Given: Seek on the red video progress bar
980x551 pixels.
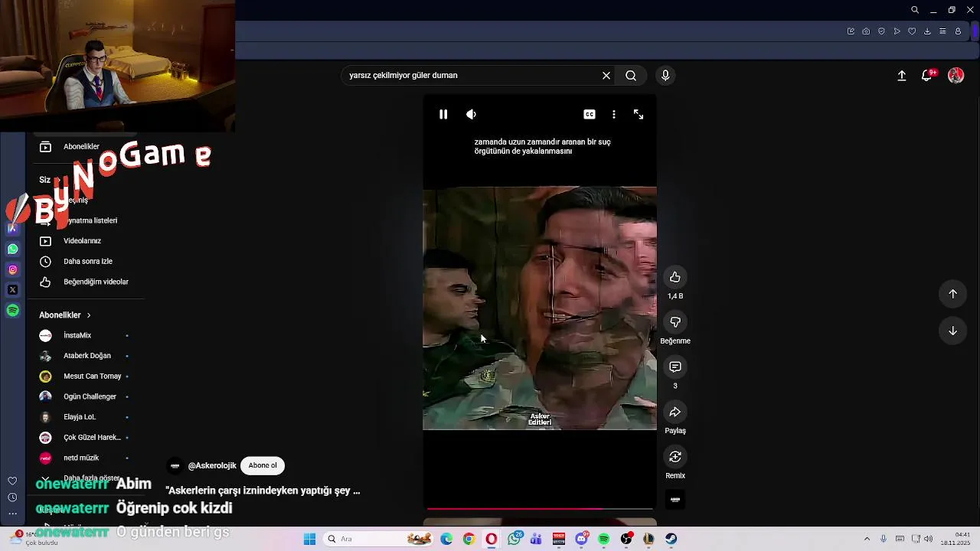Looking at the screenshot, I should [540, 508].
